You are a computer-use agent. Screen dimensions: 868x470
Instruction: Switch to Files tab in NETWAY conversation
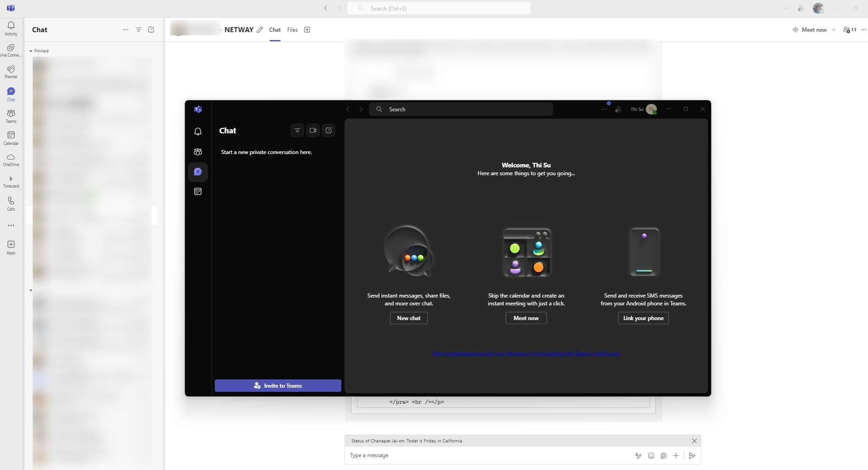[x=293, y=30]
